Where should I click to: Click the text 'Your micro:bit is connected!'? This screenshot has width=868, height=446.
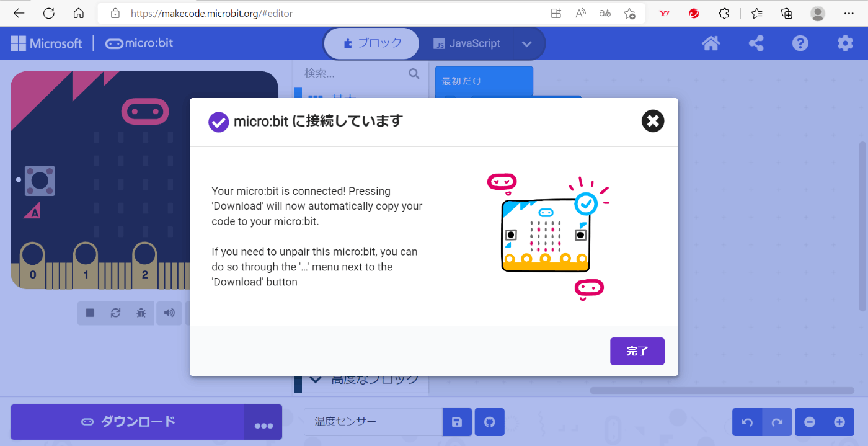pos(278,191)
